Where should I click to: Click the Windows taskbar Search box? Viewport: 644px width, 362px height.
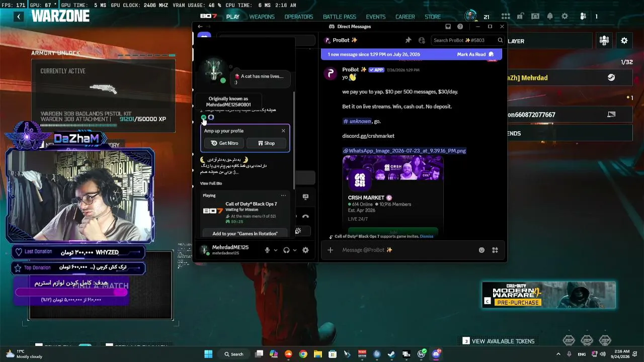234,354
